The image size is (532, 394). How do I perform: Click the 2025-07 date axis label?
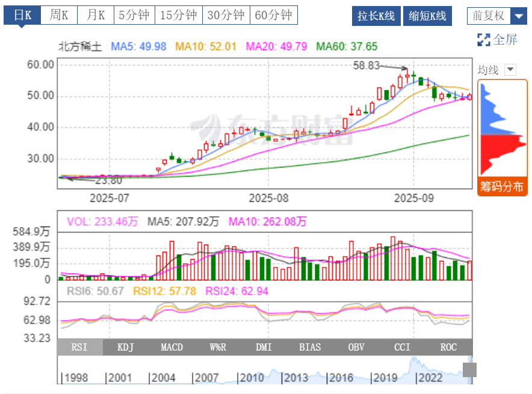110,198
